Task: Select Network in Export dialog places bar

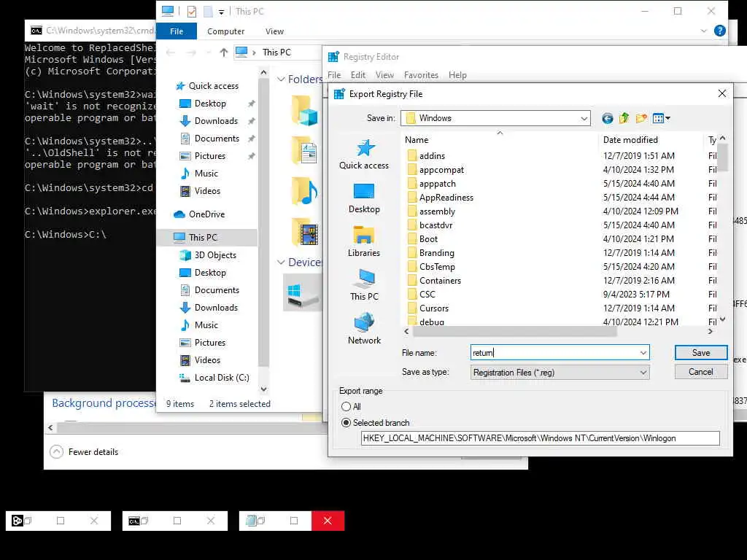Action: click(364, 330)
